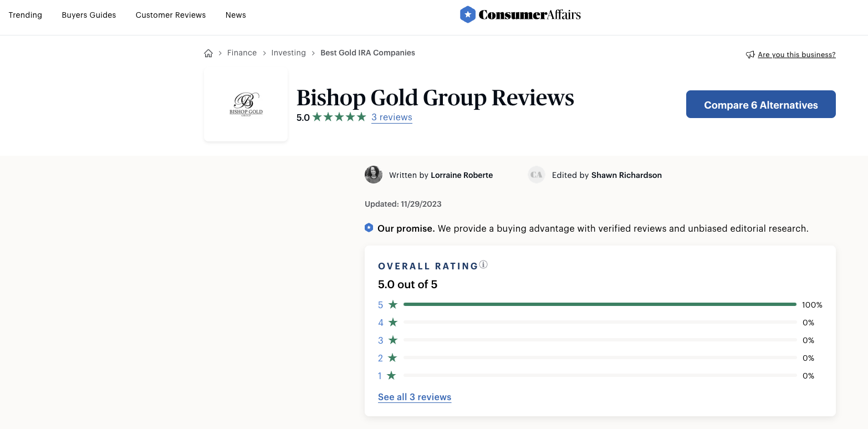Click Lorraine Roberte's author avatar
868x429 pixels.
click(374, 175)
